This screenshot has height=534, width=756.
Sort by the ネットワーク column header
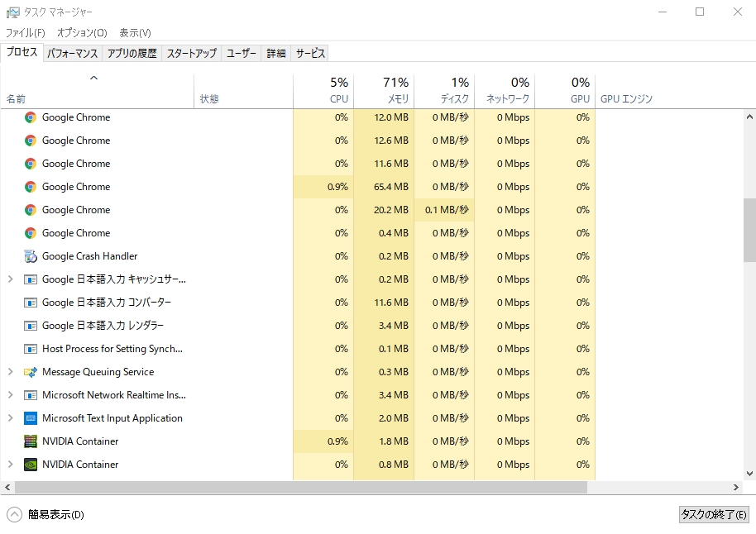coord(505,92)
